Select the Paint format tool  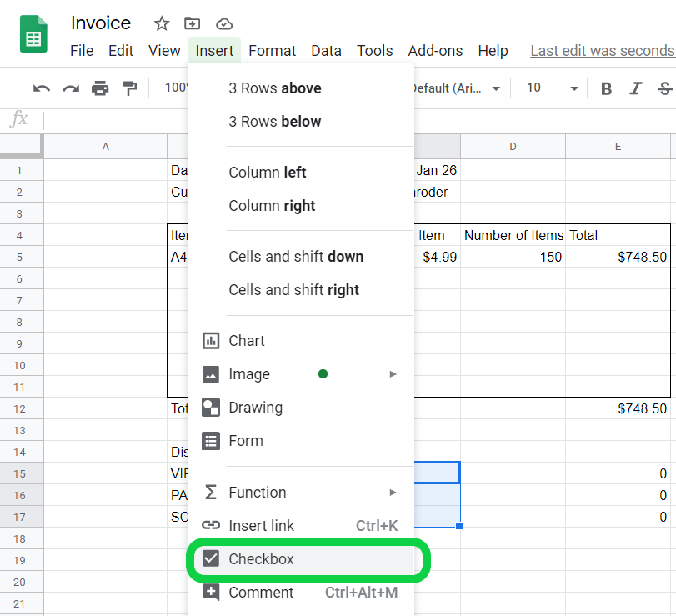click(129, 88)
